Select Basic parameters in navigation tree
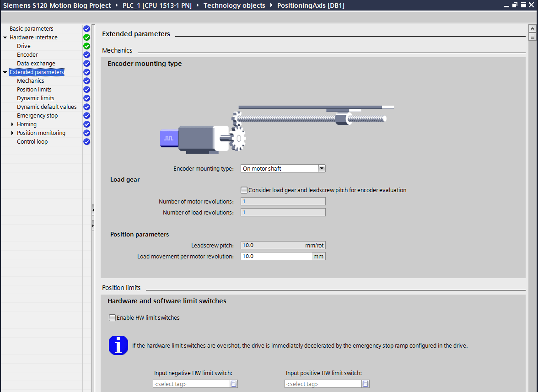Screen dimensions: 538x392 31,29
